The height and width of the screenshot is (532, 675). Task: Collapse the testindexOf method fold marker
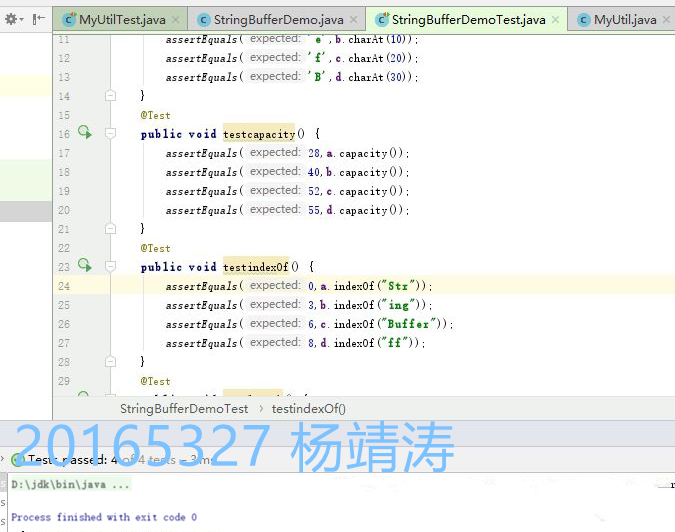point(111,267)
